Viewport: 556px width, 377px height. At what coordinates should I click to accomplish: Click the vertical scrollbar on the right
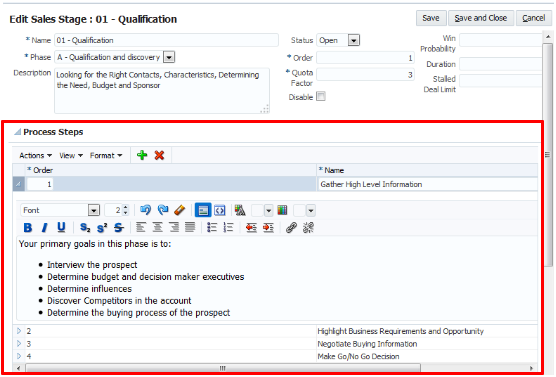point(549,154)
